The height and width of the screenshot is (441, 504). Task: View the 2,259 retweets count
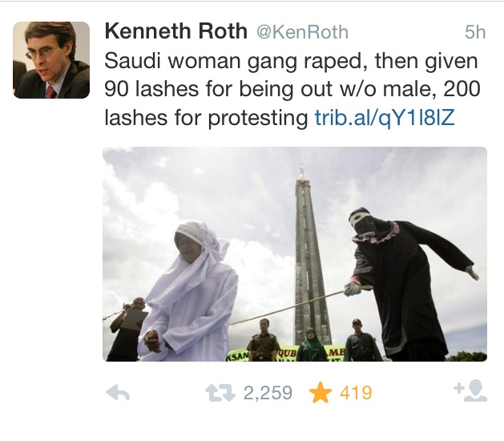coord(267,393)
